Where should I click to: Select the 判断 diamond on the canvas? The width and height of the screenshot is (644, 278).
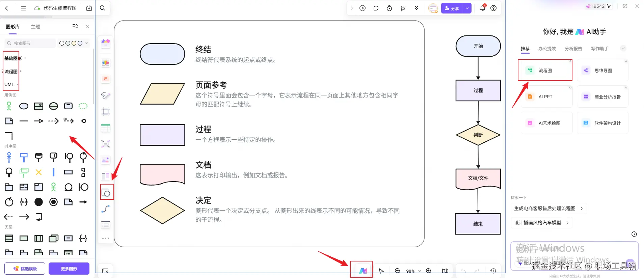click(478, 135)
